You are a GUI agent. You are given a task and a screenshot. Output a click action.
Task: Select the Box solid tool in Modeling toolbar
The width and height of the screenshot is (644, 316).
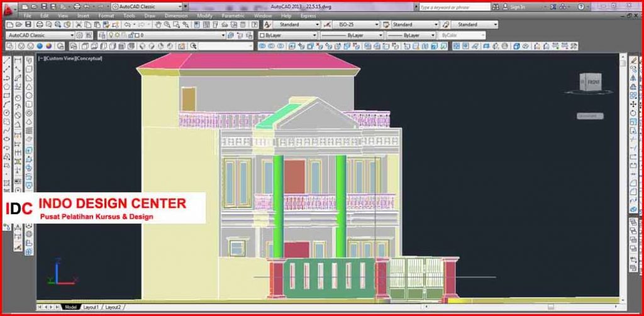click(29, 70)
